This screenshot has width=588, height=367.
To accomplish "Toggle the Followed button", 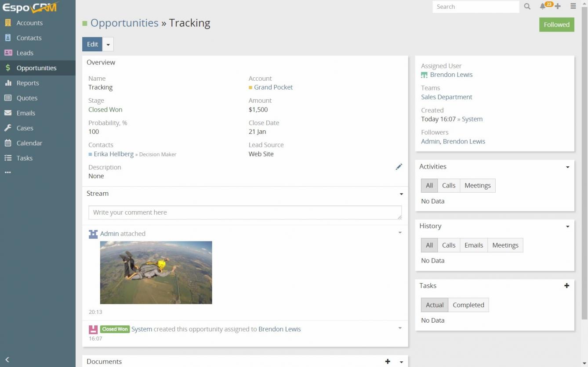I will pos(556,25).
